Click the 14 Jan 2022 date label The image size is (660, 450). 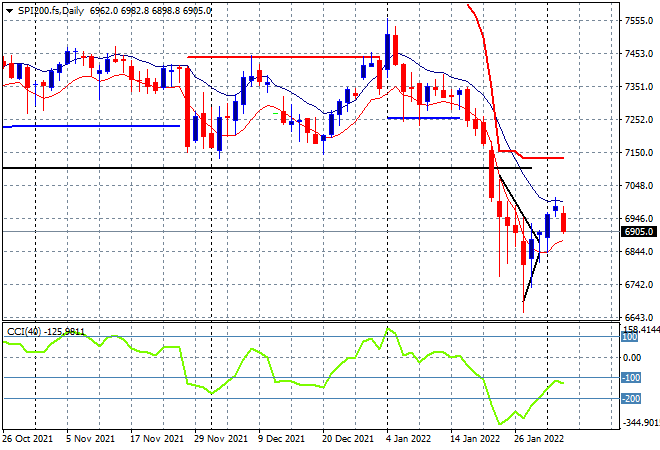coord(475,439)
